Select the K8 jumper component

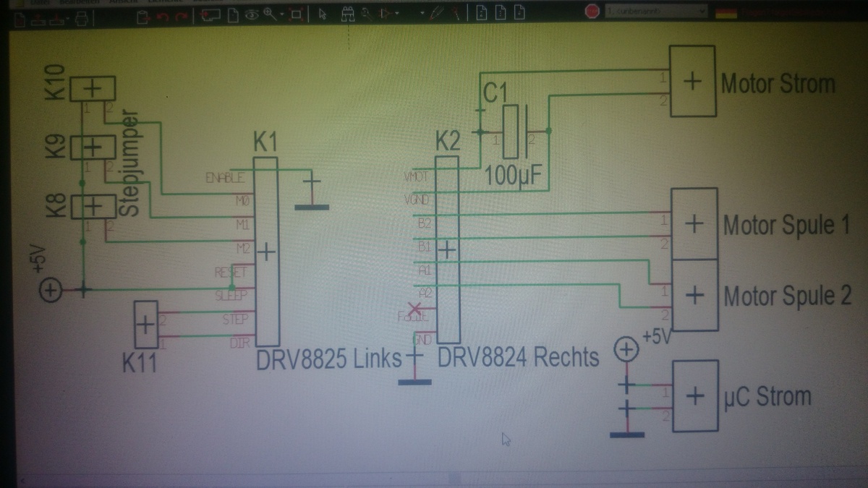(x=93, y=206)
